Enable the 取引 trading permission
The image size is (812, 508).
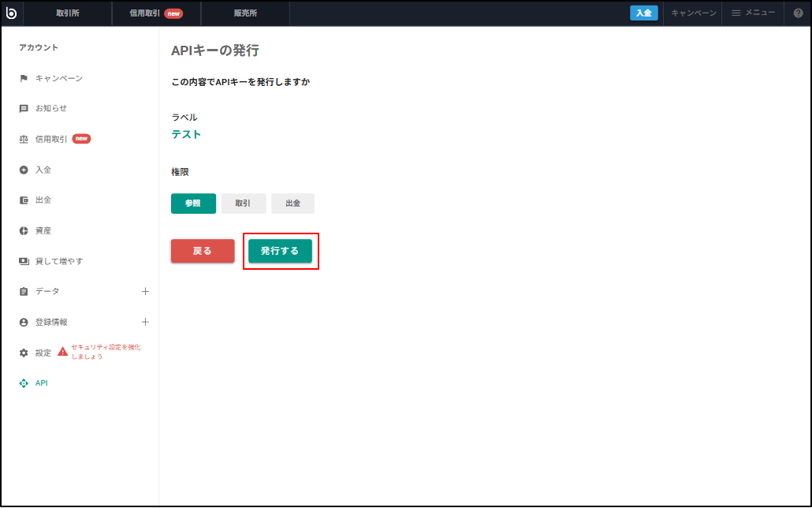(243, 204)
